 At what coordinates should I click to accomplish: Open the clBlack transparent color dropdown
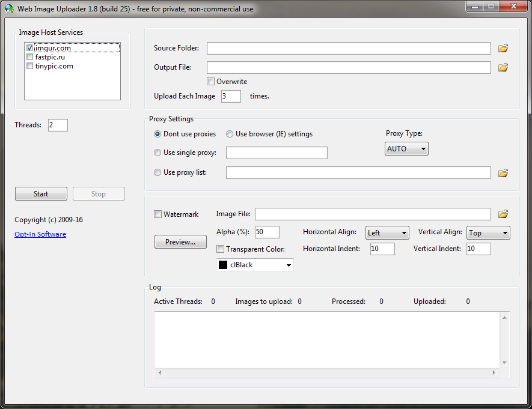255,265
